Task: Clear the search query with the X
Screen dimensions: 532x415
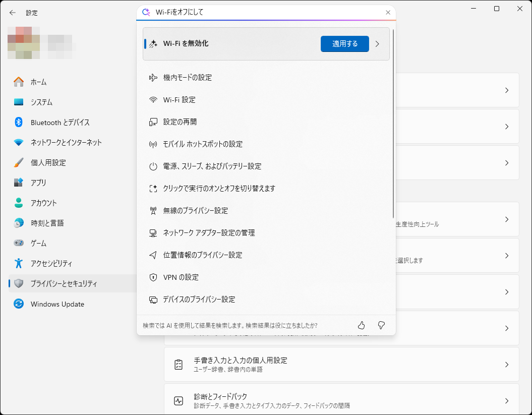Action: coord(388,12)
